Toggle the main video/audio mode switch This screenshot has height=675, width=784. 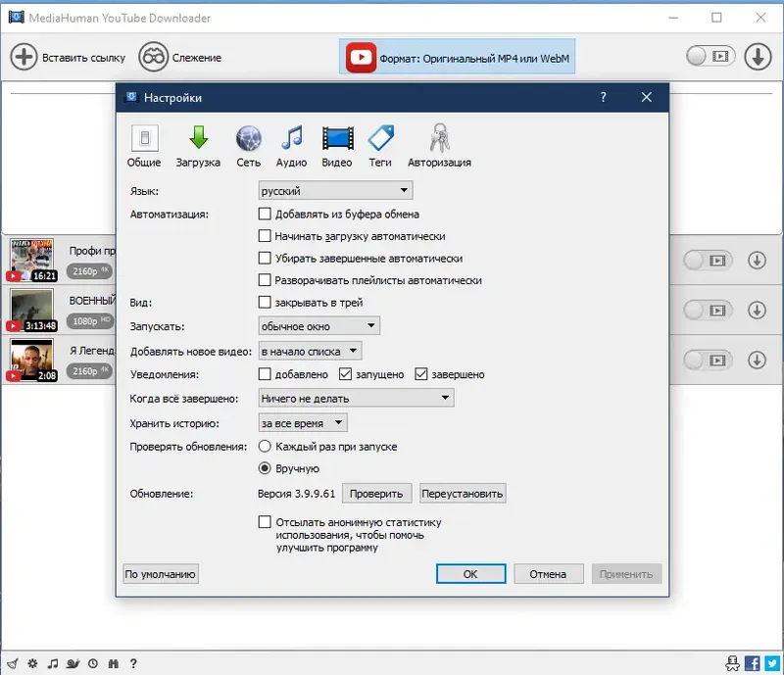pos(710,56)
